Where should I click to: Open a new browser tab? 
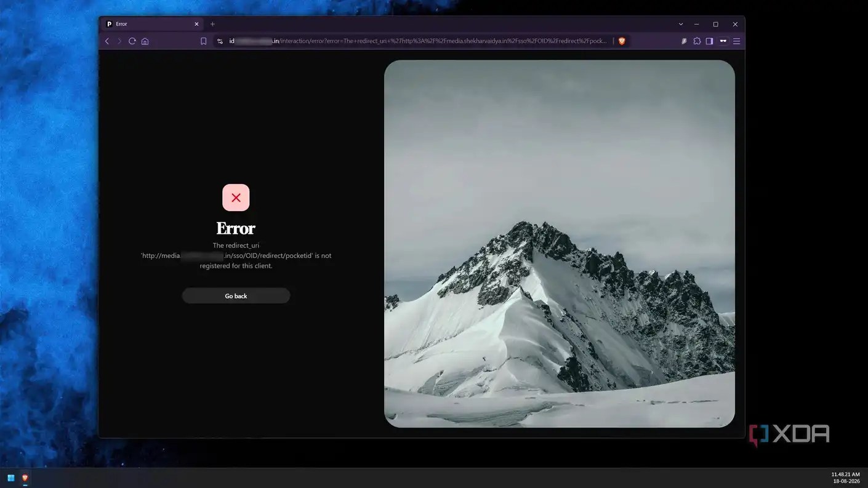tap(212, 24)
